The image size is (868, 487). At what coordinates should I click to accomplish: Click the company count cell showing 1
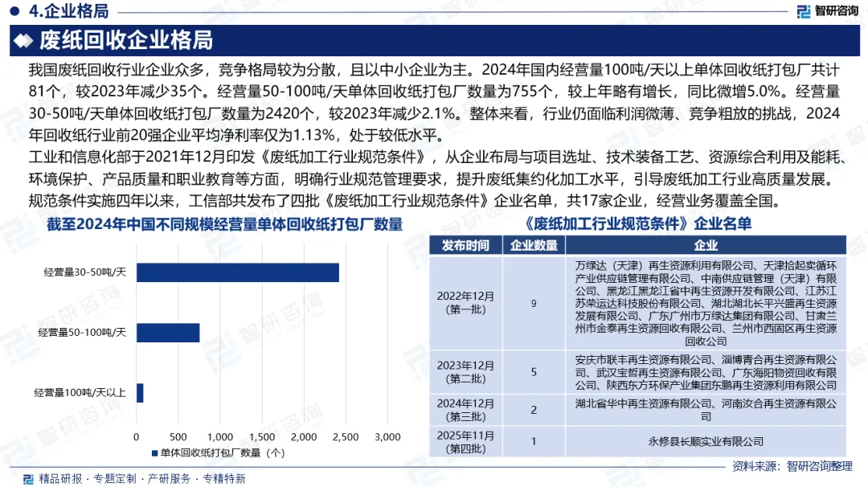tap(534, 442)
